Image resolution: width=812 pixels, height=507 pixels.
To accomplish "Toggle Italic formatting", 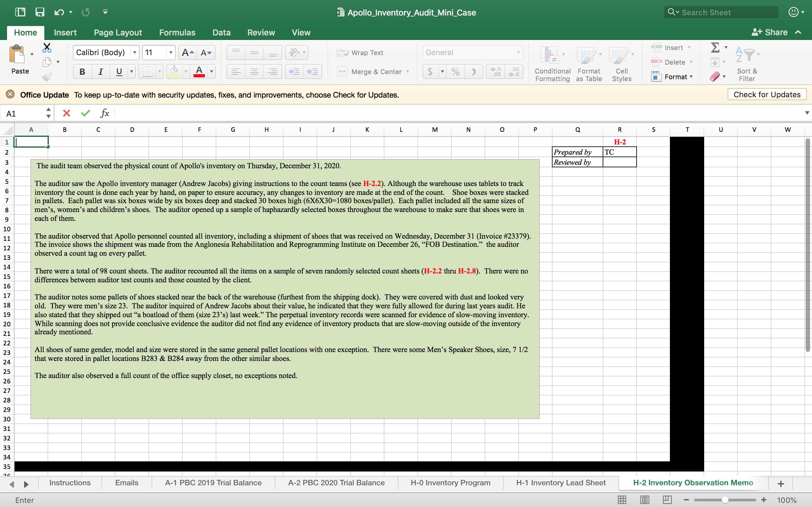I will 100,72.
